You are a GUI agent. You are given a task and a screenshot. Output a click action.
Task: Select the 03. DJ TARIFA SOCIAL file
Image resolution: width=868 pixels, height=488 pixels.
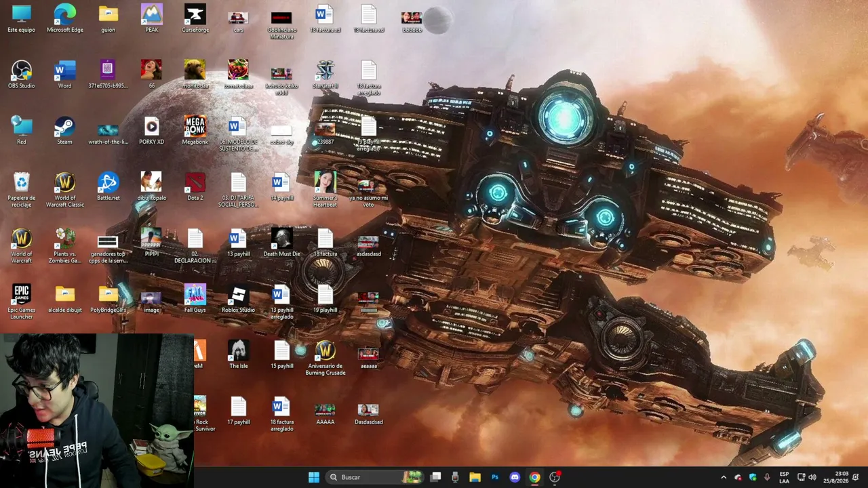pos(238,189)
